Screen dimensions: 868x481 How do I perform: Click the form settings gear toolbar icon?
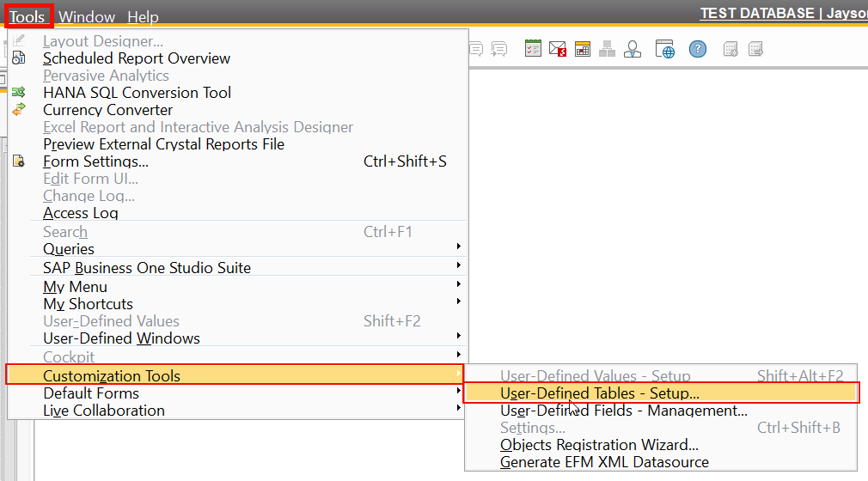[x=730, y=49]
